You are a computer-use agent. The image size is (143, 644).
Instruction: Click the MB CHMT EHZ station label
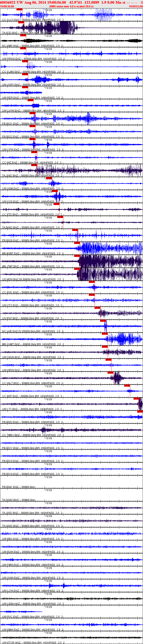click(33, 344)
